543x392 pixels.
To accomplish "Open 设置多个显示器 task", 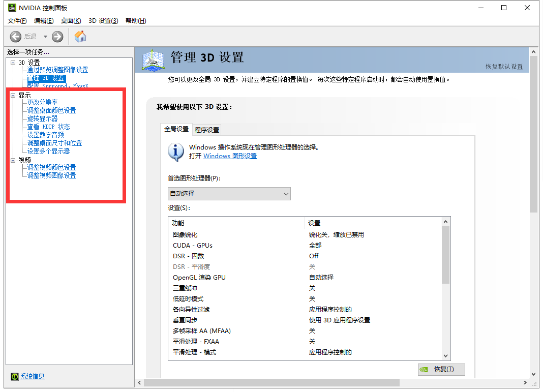I will pyautogui.click(x=48, y=152).
